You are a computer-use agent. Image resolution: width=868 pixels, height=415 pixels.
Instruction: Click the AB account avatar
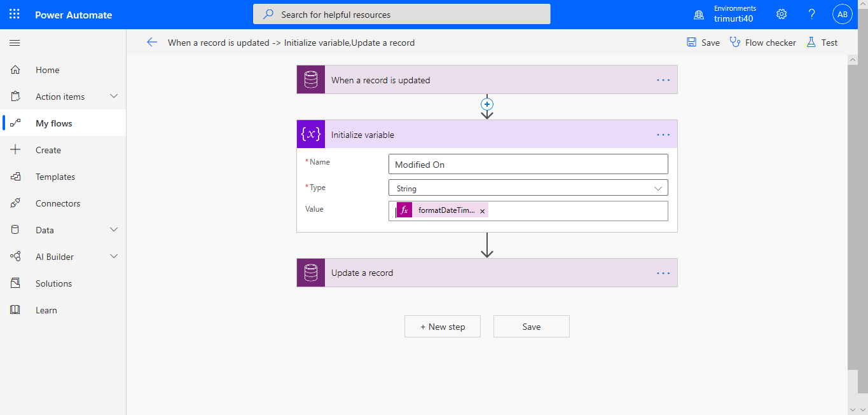click(x=842, y=13)
